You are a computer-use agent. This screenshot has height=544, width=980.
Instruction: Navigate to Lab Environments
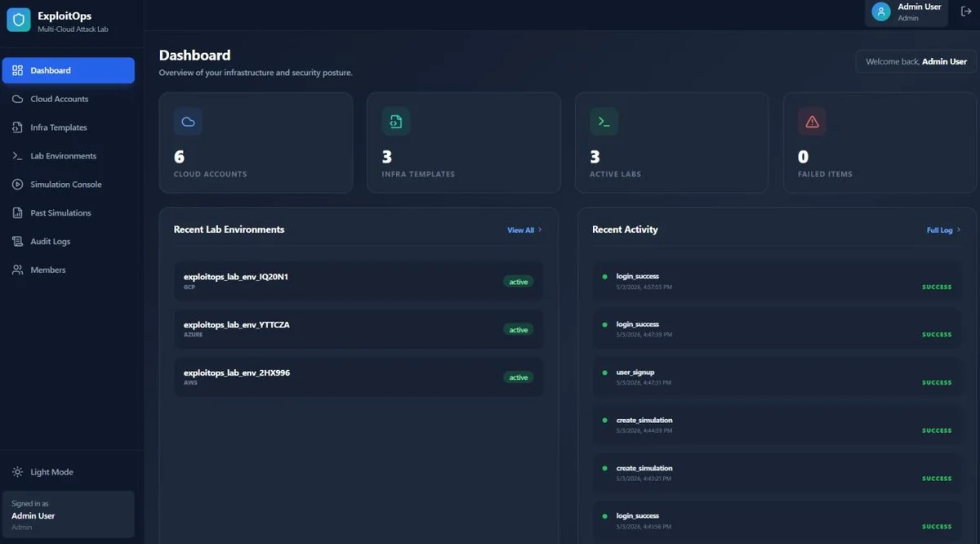pyautogui.click(x=69, y=156)
